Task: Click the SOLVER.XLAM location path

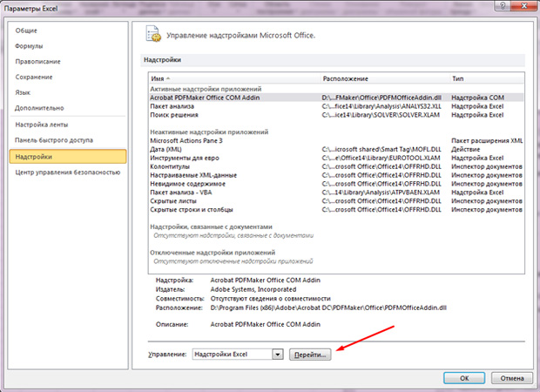Action: coord(381,115)
